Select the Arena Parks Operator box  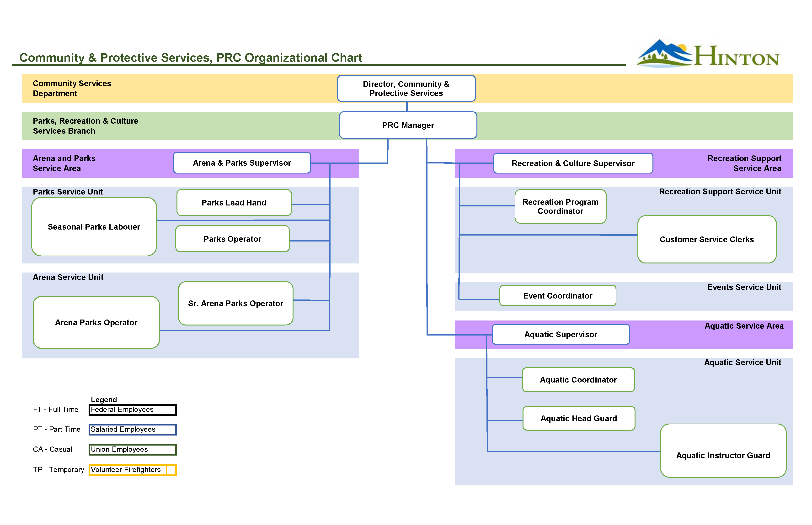(x=96, y=322)
